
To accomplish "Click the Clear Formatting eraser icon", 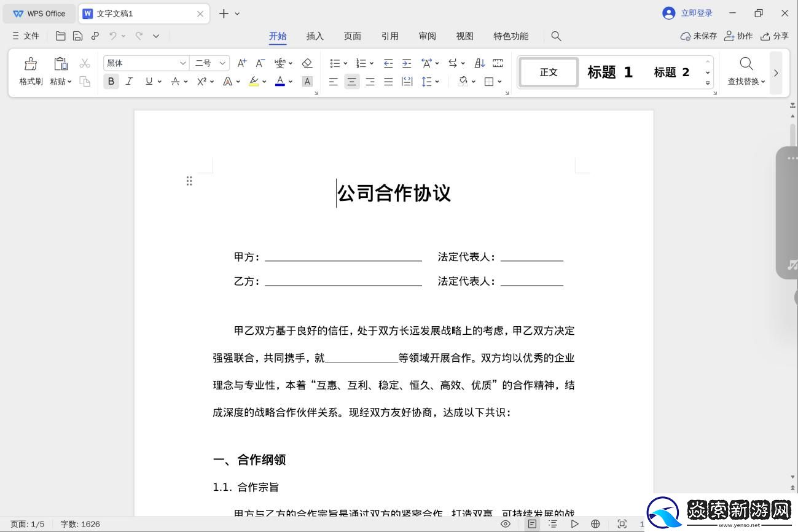I will pos(307,63).
